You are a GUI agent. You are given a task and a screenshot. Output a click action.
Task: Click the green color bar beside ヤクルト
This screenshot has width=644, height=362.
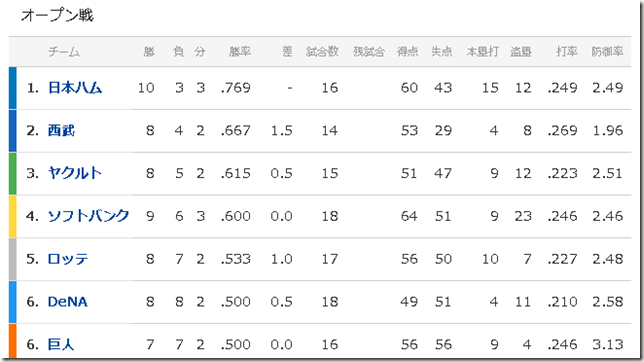[x=13, y=173]
